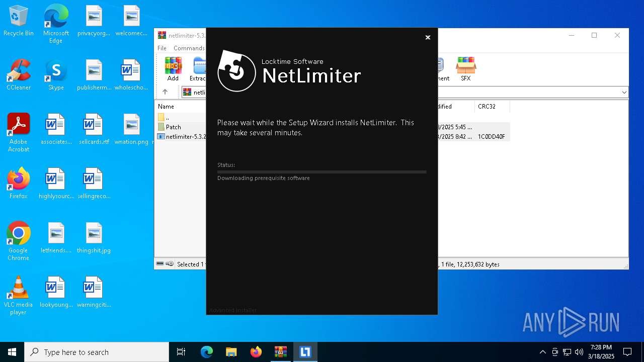This screenshot has width=644, height=362.
Task: Open Edge from the taskbar
Action: click(207, 352)
